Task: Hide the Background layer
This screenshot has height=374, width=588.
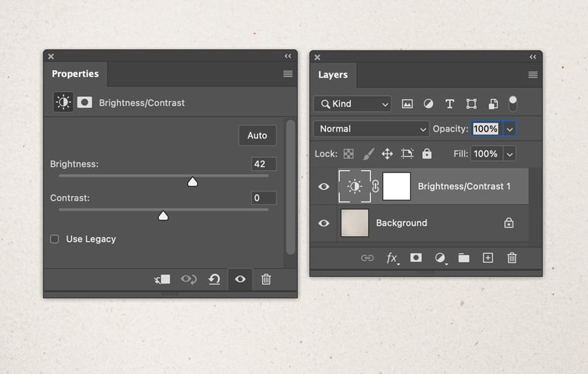Action: (324, 223)
